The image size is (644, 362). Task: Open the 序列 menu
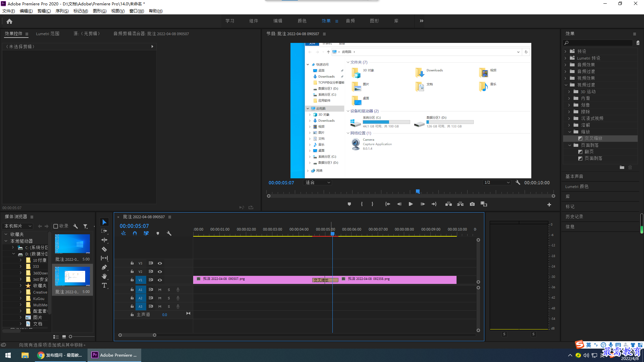click(x=62, y=11)
